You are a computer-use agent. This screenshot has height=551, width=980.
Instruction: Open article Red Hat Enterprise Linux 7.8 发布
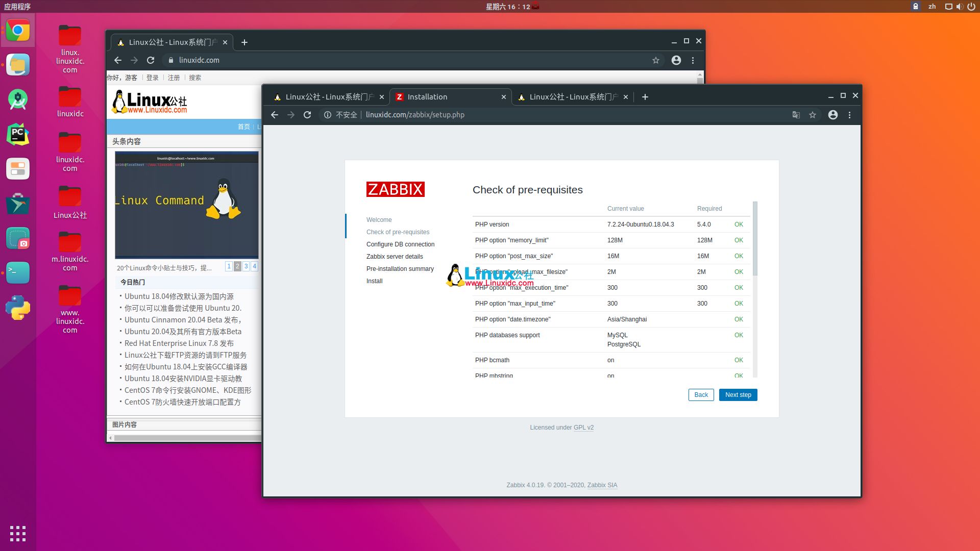pos(179,343)
